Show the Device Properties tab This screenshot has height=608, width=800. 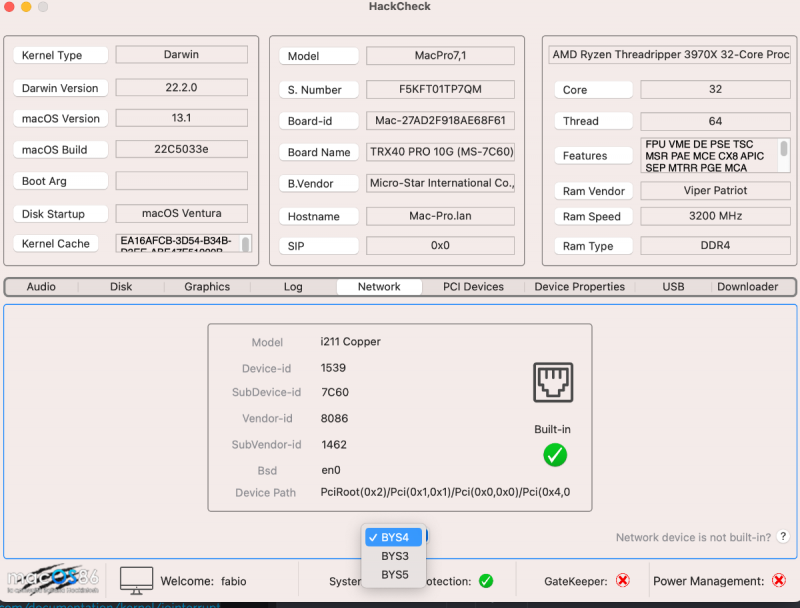(x=580, y=287)
